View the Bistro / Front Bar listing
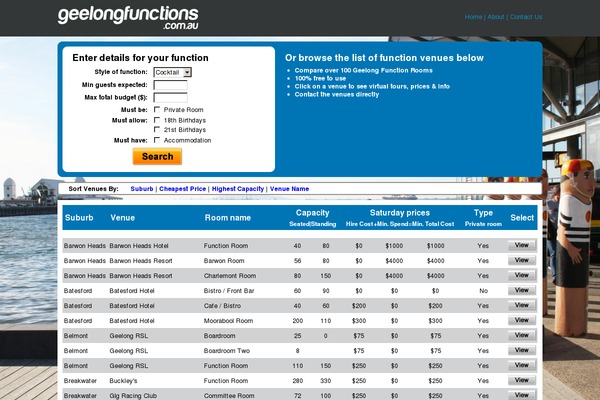 tap(522, 290)
